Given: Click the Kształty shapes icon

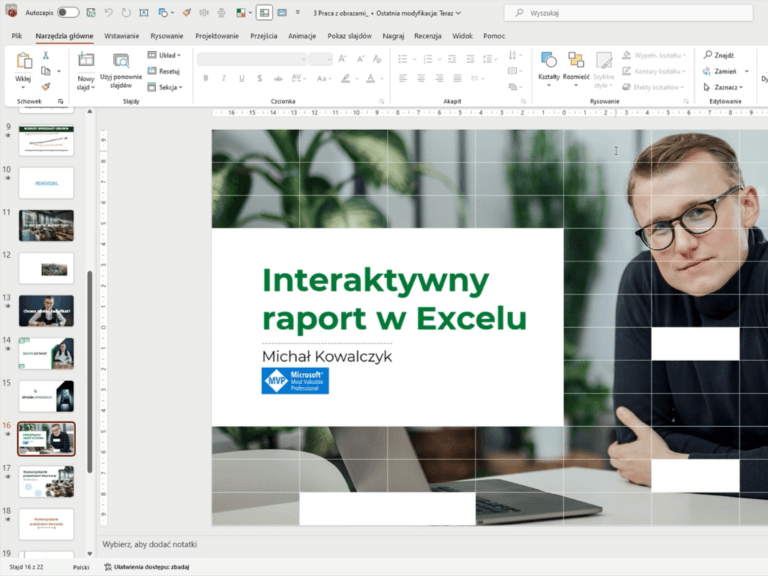Looking at the screenshot, I should [x=549, y=60].
